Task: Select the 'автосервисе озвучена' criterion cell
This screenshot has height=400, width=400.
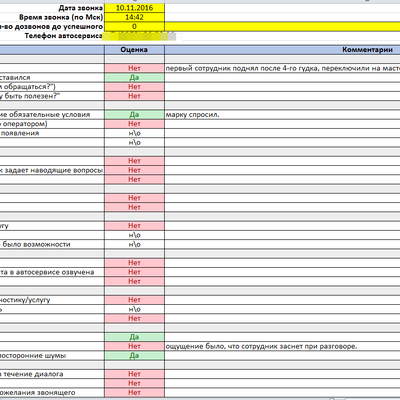Action: [x=52, y=272]
